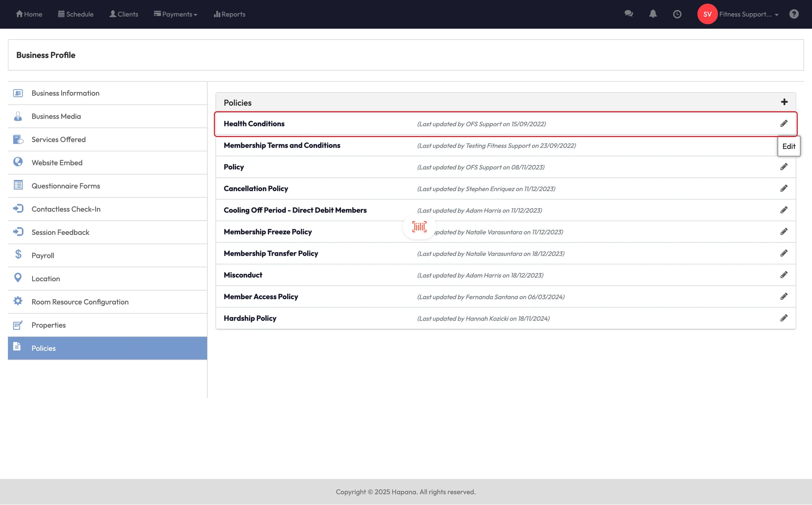Open the Reports menu item
This screenshot has height=505, width=812.
[230, 14]
